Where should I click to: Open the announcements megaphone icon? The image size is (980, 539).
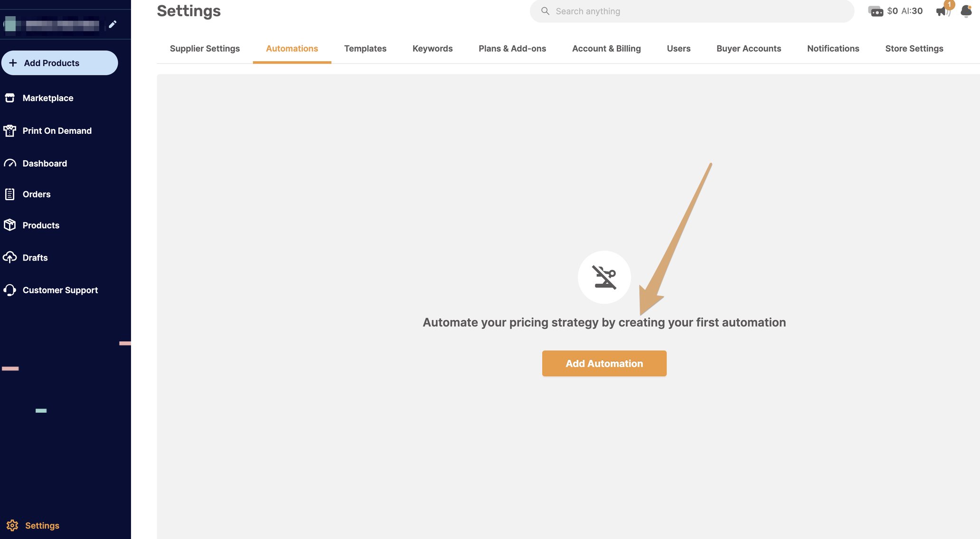click(x=942, y=11)
